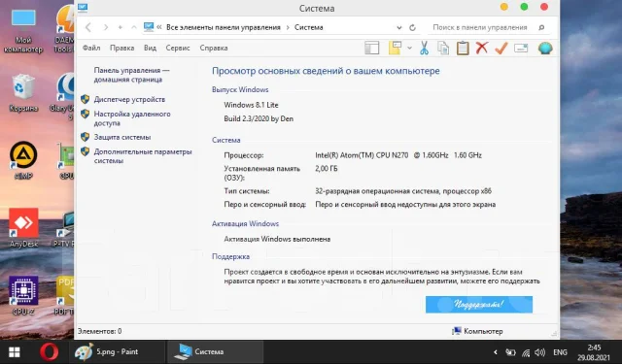
Task: Click the blue shell globe icon
Action: pyautogui.click(x=545, y=48)
